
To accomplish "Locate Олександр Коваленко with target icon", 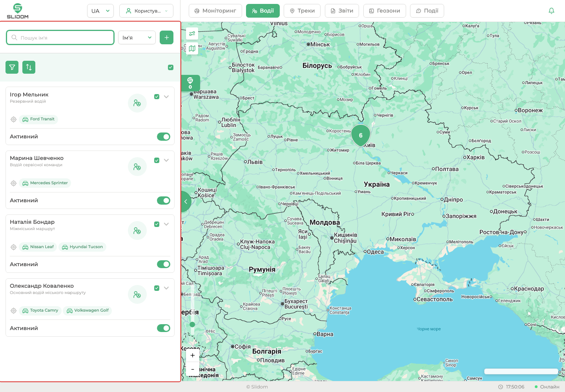I will (x=13, y=310).
